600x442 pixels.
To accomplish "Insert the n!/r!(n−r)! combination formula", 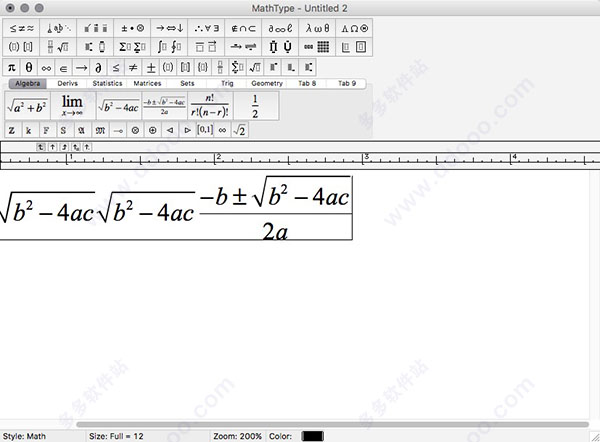I will 210,106.
